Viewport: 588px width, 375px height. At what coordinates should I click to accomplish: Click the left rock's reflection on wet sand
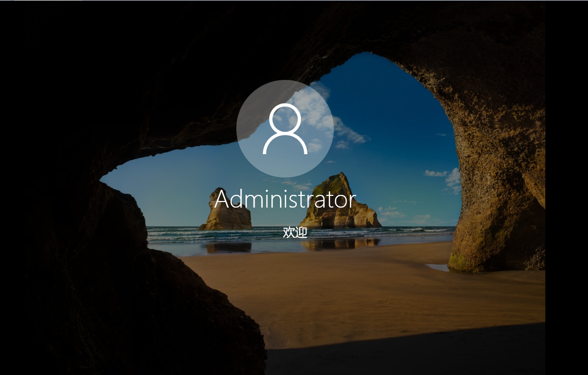[229, 247]
